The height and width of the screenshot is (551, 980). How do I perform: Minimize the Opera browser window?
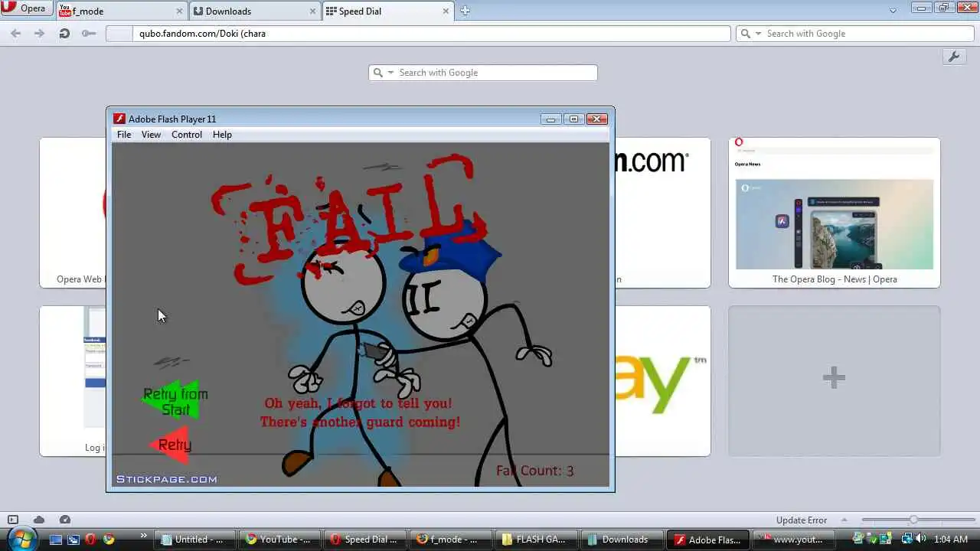pos(922,8)
